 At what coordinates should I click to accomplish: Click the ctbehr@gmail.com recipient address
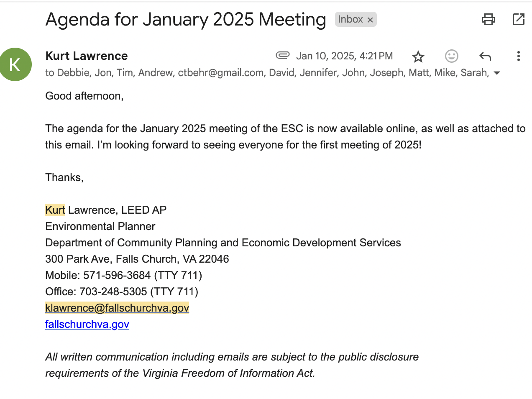221,73
